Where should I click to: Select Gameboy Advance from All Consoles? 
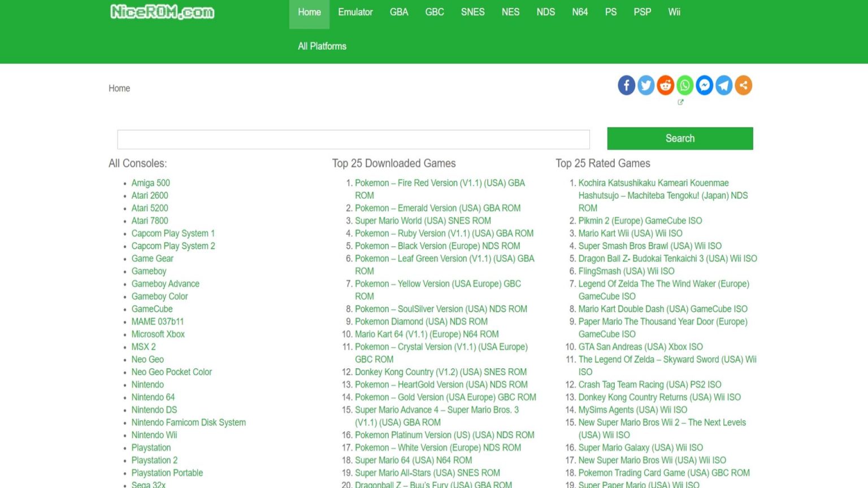point(165,284)
